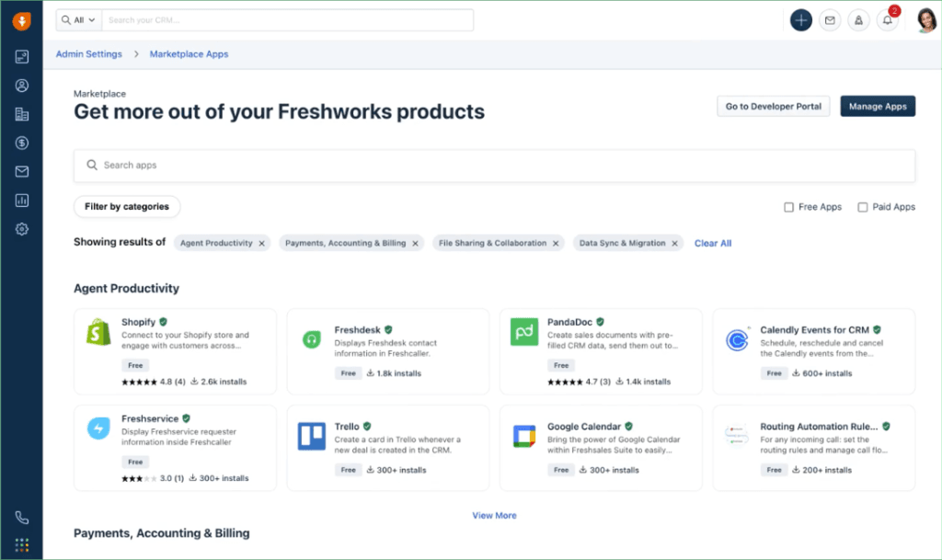Focus the Search apps field

point(494,166)
